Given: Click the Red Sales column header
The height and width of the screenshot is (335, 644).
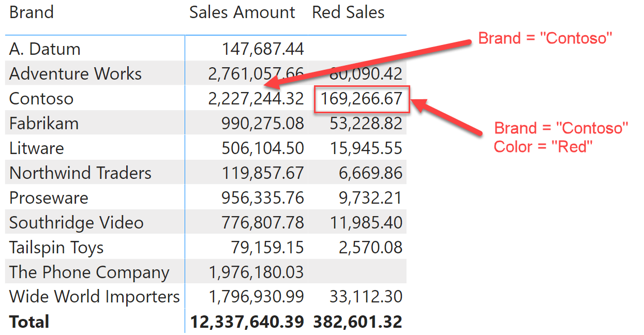Looking at the screenshot, I should (x=348, y=12).
